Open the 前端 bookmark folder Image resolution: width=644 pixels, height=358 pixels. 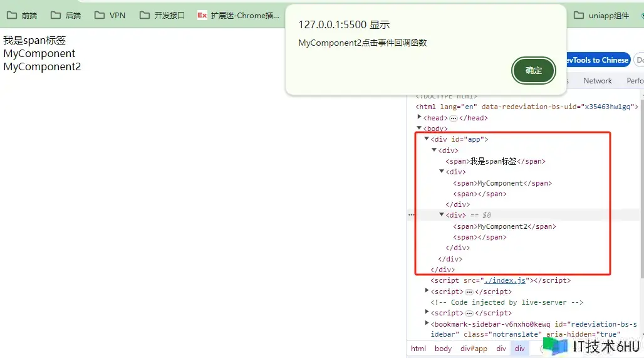(22, 16)
